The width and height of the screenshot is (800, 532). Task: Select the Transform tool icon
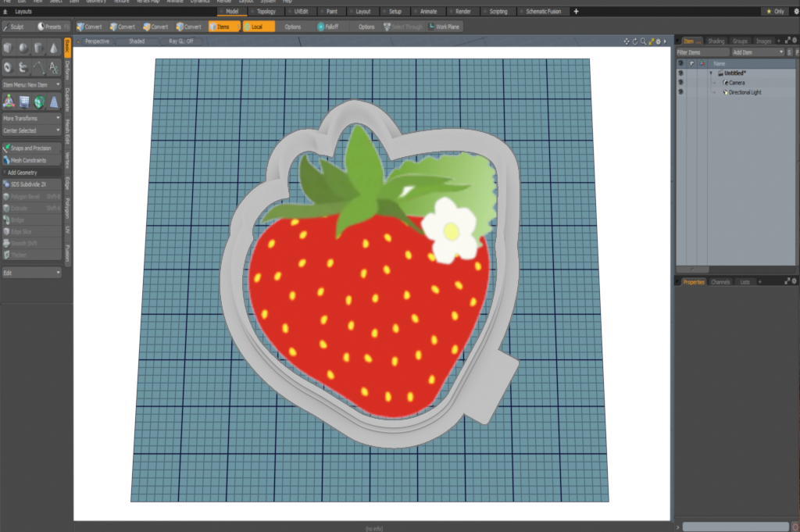point(9,102)
